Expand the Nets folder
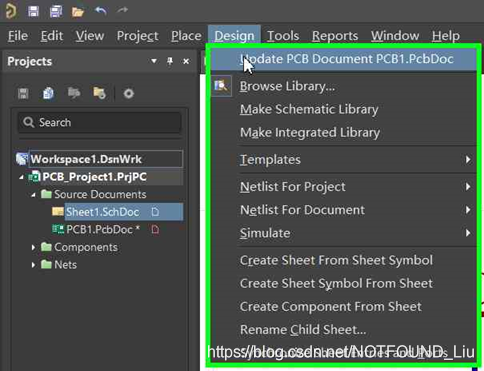The image size is (484, 371). (33, 265)
